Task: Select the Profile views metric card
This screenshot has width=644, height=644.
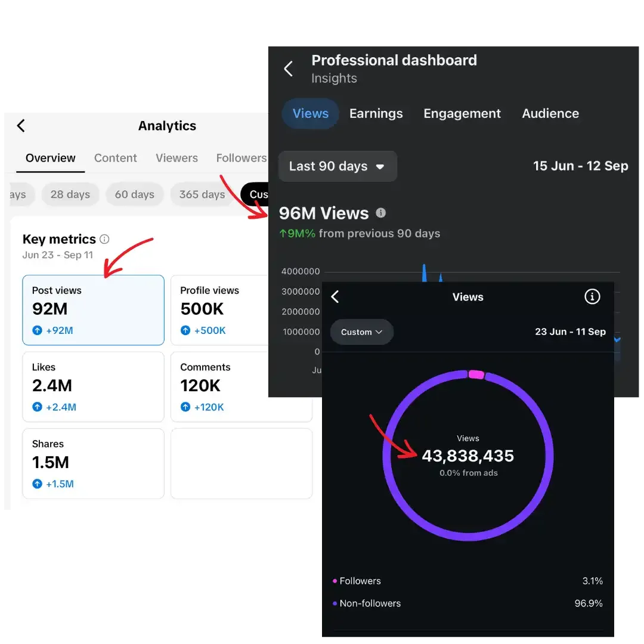Action: click(218, 309)
